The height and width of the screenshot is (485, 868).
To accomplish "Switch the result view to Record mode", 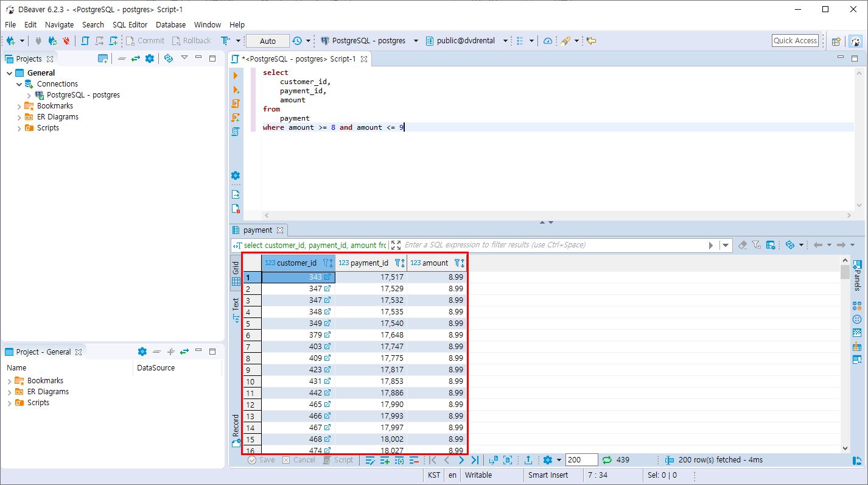I will [x=236, y=430].
